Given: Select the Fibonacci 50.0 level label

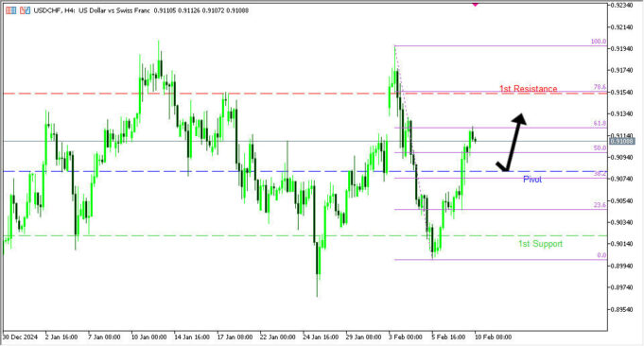Looking at the screenshot, I should [600, 148].
